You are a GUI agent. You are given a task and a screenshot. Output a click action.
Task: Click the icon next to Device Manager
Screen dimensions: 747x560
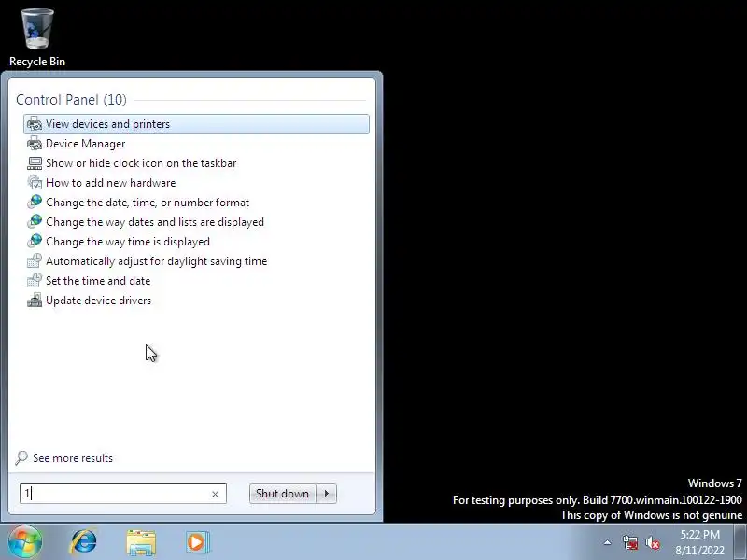(35, 144)
